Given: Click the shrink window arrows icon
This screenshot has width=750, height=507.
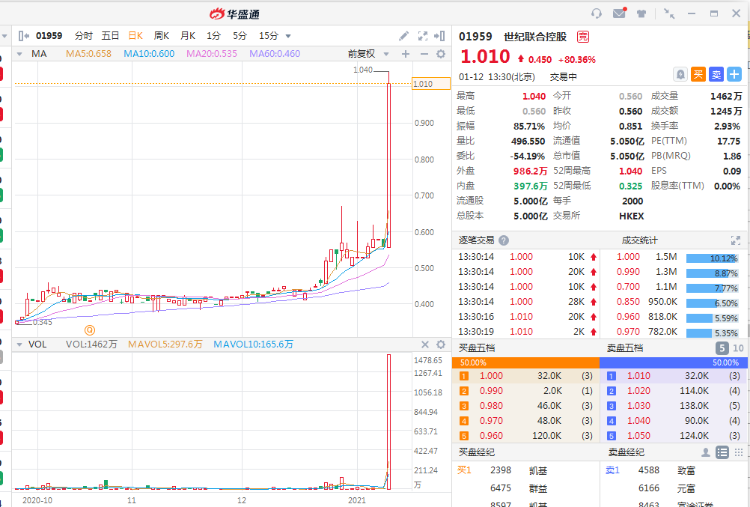Looking at the screenshot, I should click(x=669, y=13).
